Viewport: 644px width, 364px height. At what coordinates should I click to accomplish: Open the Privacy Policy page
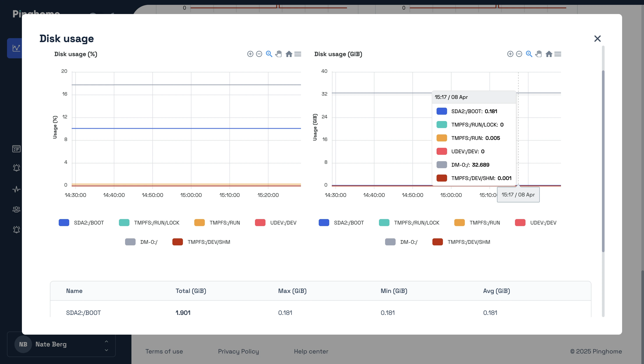[x=238, y=351]
